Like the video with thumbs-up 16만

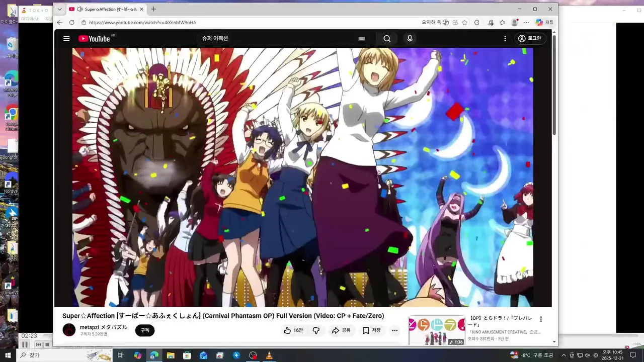(x=293, y=330)
